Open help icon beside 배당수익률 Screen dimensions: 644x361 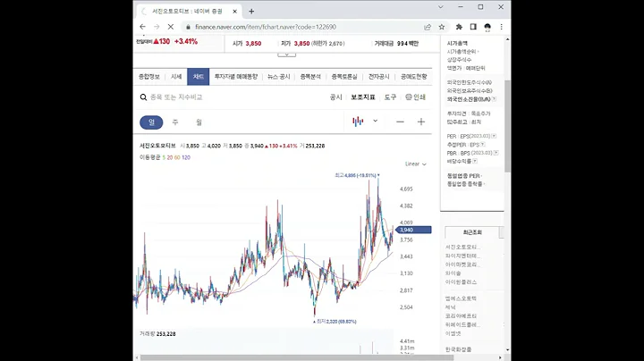pyautogui.click(x=475, y=161)
